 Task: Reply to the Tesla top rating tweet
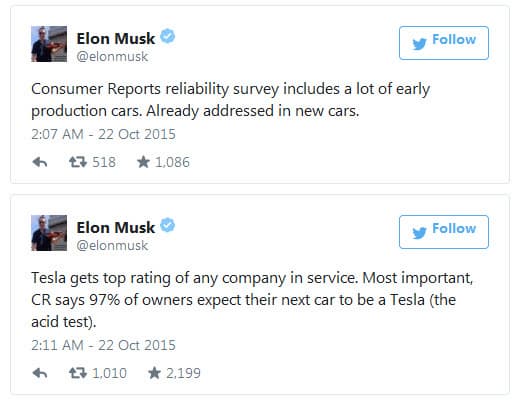tap(40, 373)
